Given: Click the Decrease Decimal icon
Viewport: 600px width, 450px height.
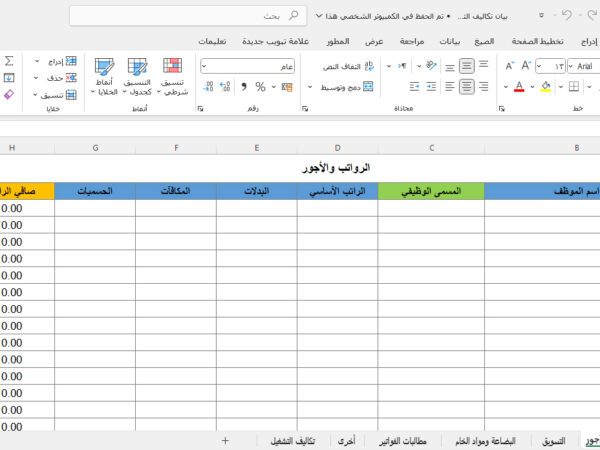Looking at the screenshot, I should coord(208,87).
